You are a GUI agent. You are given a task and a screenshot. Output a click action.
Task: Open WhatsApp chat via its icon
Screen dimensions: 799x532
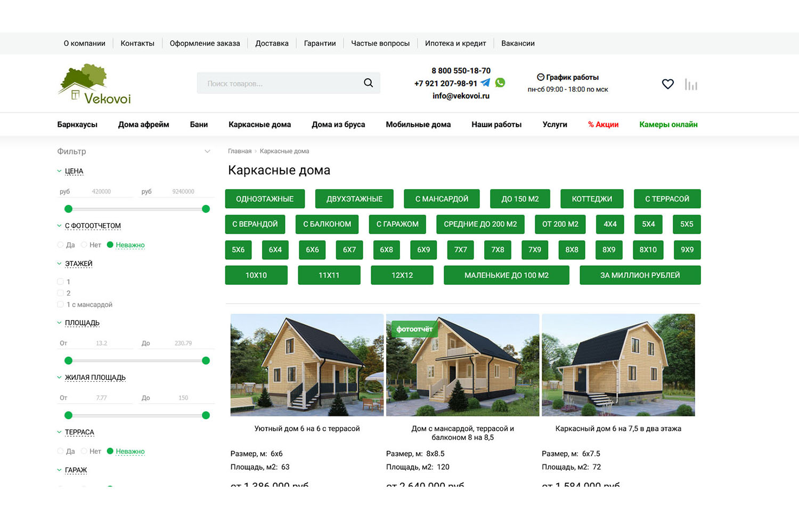tap(500, 83)
